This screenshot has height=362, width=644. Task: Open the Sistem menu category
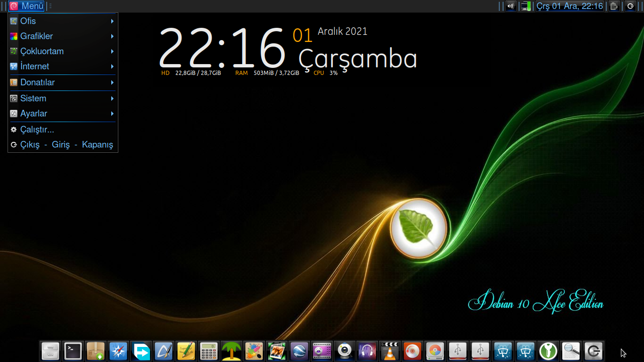(x=63, y=99)
